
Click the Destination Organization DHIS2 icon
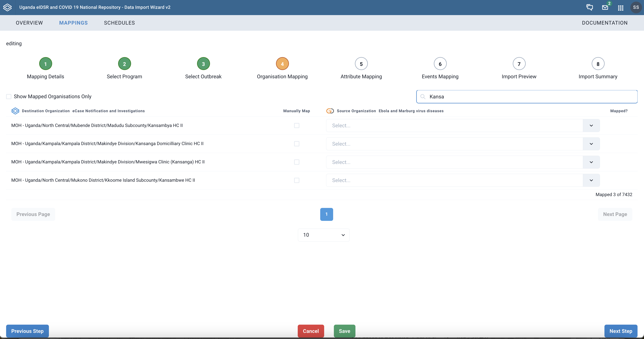coord(15,111)
